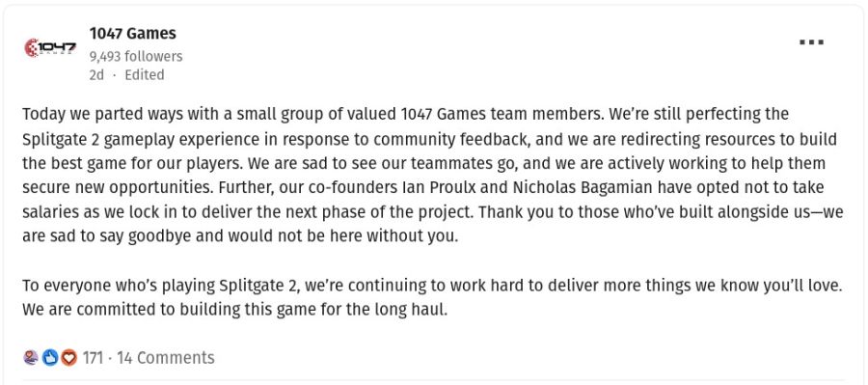Viewport: 868px width, 385px height.
Task: Open the 171 reactions count list
Action: 93,358
